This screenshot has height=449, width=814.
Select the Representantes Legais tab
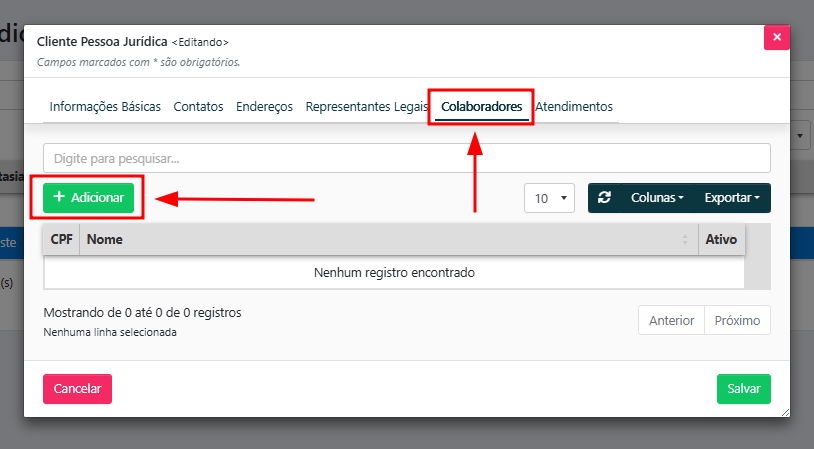pyautogui.click(x=365, y=106)
